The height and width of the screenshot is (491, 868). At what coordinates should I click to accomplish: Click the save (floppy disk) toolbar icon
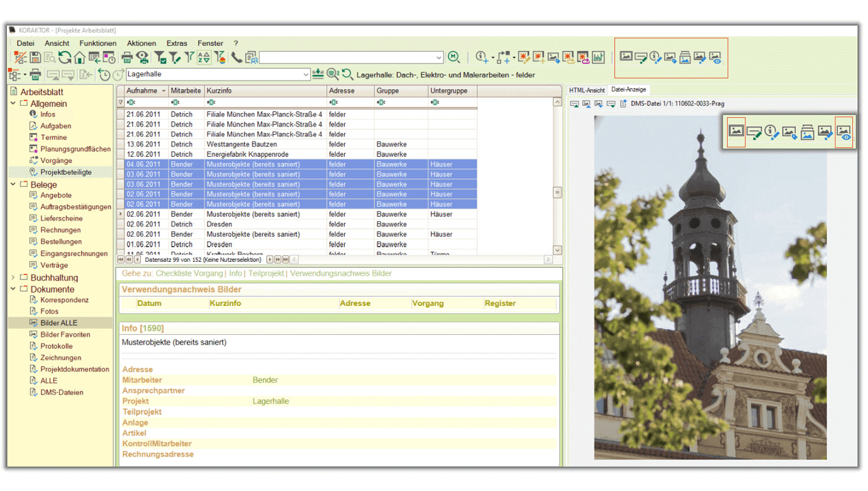35,58
